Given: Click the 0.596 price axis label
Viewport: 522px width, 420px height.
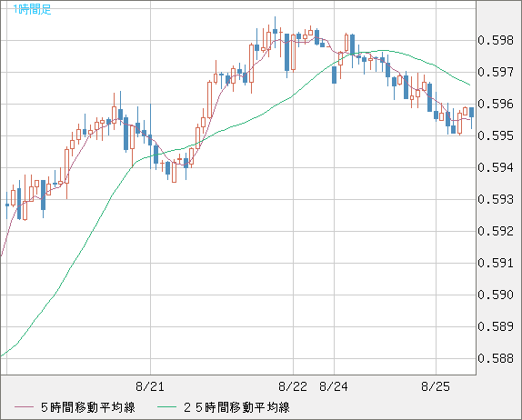Looking at the screenshot, I should coord(496,104).
